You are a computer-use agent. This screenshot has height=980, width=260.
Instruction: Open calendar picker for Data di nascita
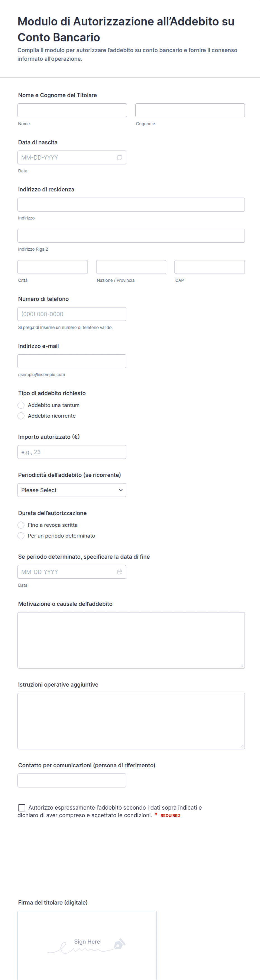click(120, 158)
